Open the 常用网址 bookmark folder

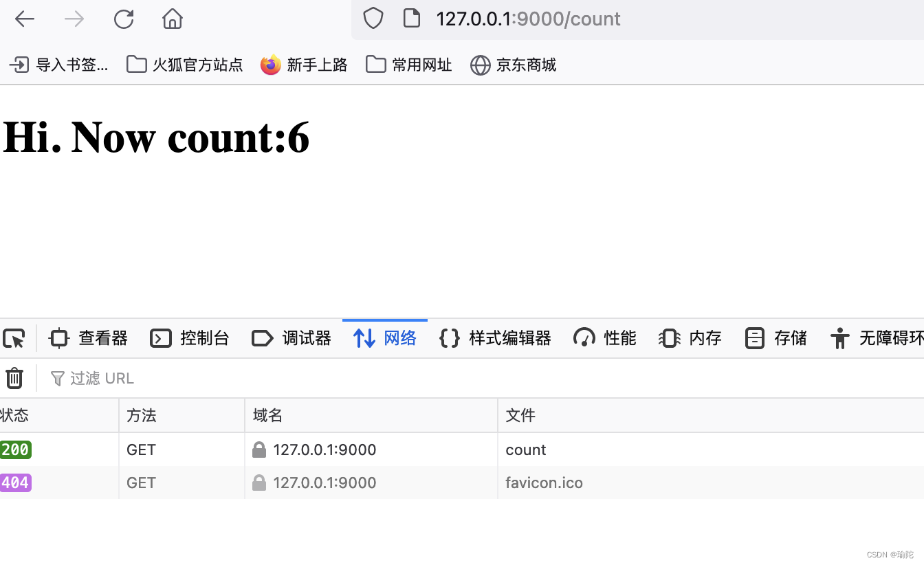click(409, 65)
